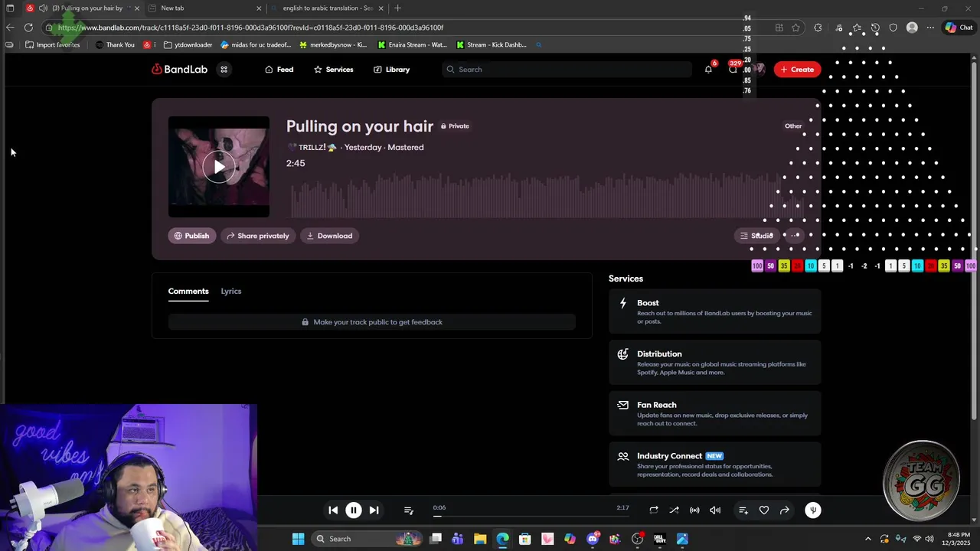The height and width of the screenshot is (551, 980).
Task: Open Copilot Chat in the browser
Action: 959,28
